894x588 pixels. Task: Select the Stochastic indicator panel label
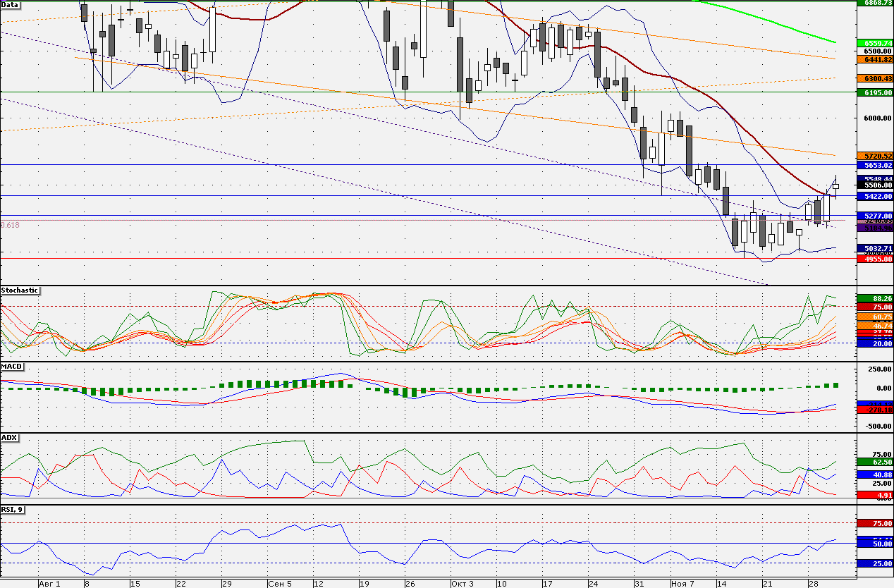20,290
